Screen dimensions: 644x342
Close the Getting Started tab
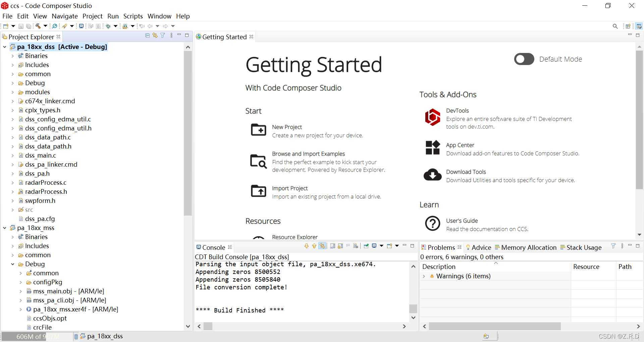(251, 37)
